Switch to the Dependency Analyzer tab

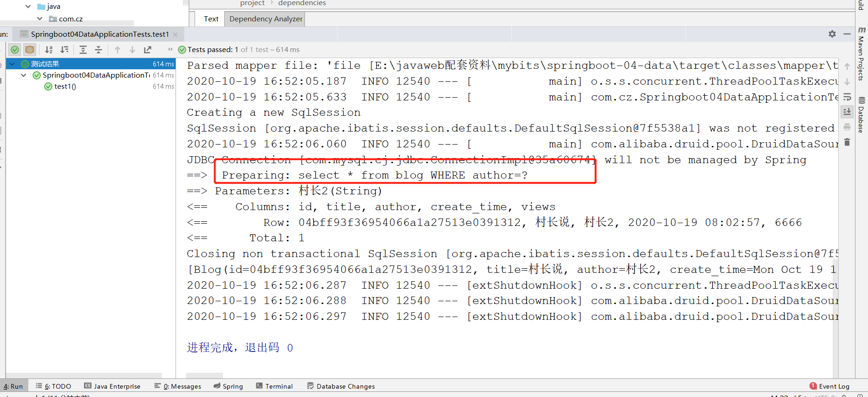[x=265, y=19]
